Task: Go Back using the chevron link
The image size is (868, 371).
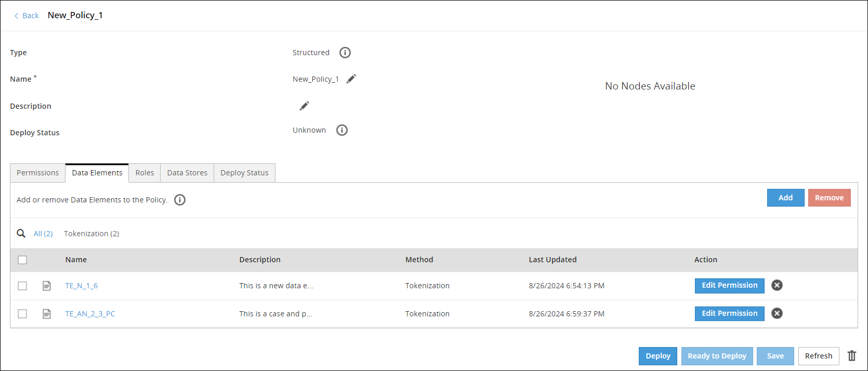Action: click(27, 16)
